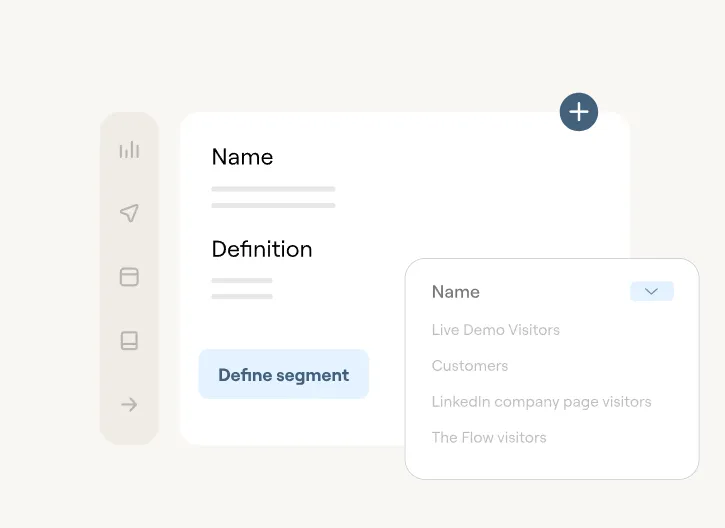The height and width of the screenshot is (528, 725).
Task: Open the window panel icon in sidebar
Action: [129, 276]
